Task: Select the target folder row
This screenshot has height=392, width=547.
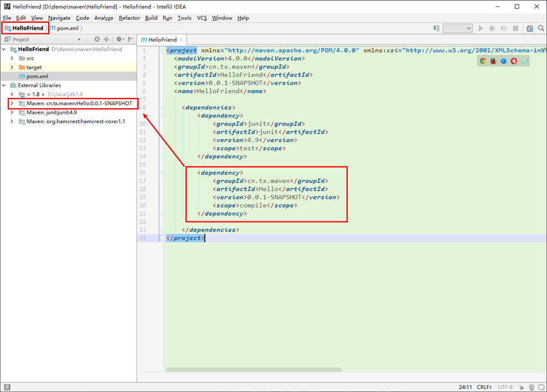Action: click(x=68, y=67)
